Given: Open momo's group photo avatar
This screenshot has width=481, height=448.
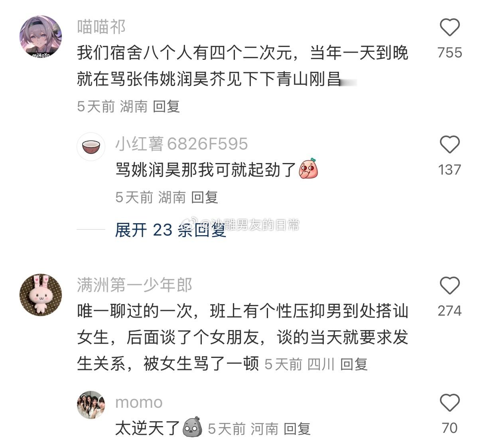Looking at the screenshot, I should tap(91, 405).
